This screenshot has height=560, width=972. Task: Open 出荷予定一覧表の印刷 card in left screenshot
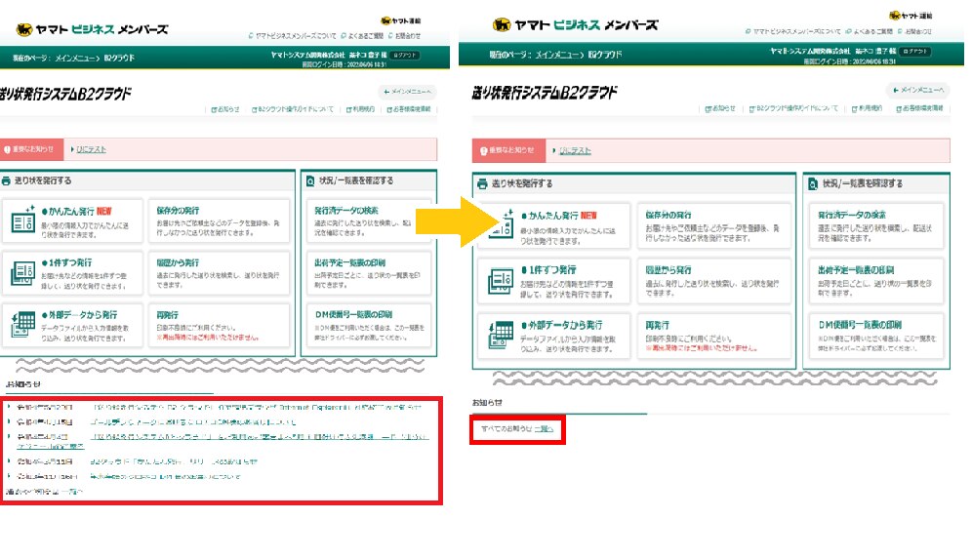pyautogui.click(x=369, y=273)
